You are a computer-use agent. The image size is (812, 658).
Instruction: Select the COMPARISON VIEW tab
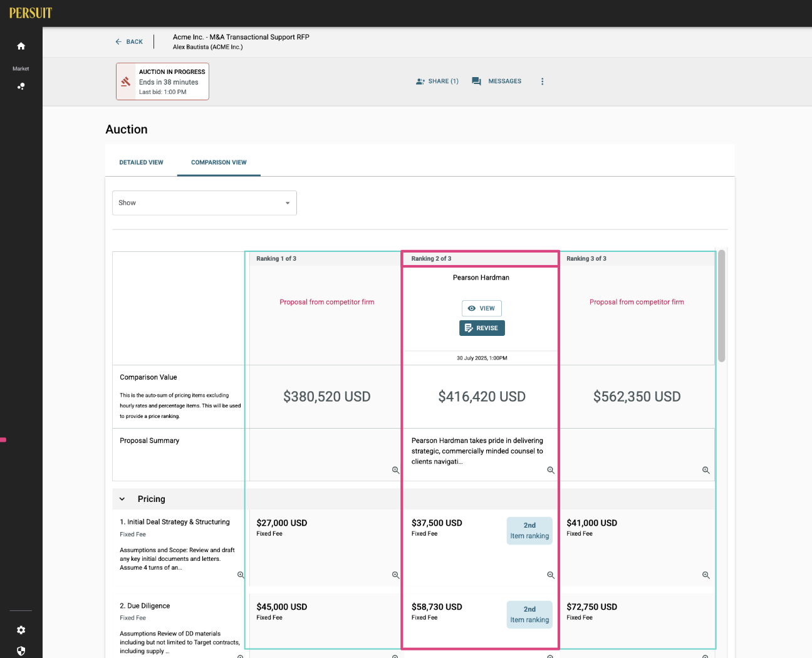(219, 162)
